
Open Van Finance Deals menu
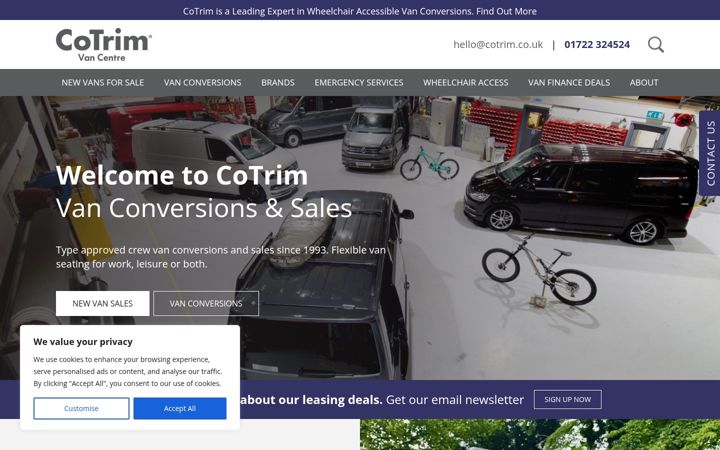pyautogui.click(x=569, y=83)
